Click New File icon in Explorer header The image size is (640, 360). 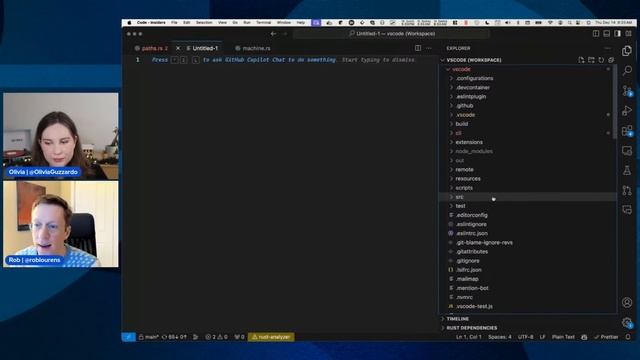click(581, 60)
